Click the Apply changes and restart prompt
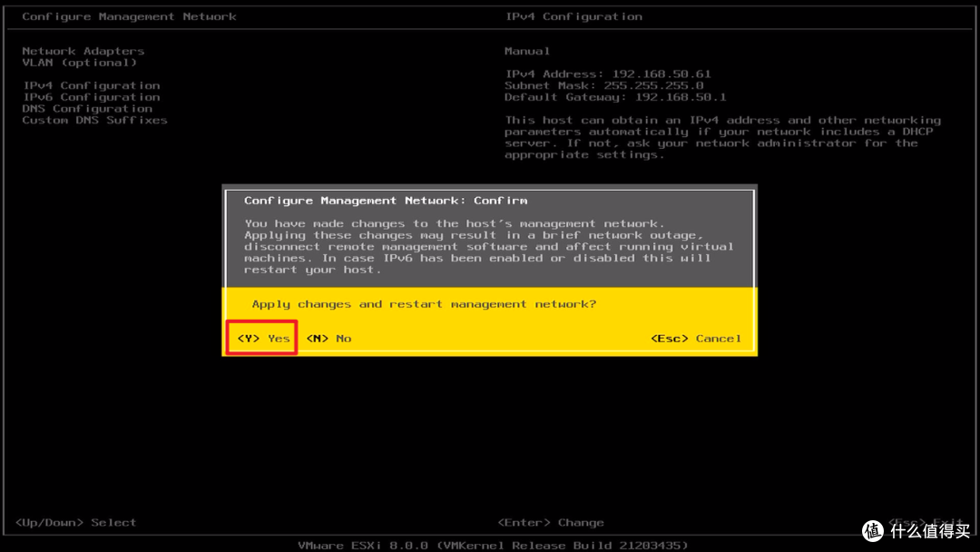This screenshot has height=552, width=980. (x=424, y=304)
